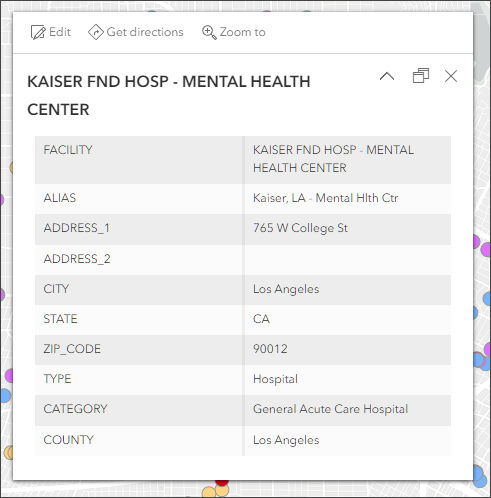The height and width of the screenshot is (498, 491).
Task: Click the Edit button label
Action: (x=60, y=32)
